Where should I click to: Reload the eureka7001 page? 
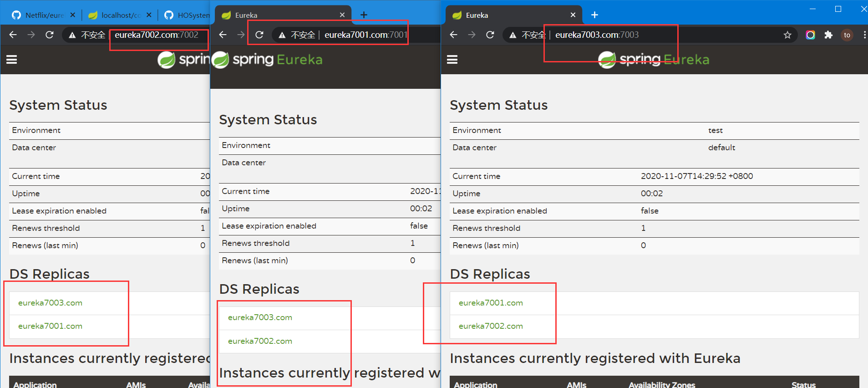259,35
